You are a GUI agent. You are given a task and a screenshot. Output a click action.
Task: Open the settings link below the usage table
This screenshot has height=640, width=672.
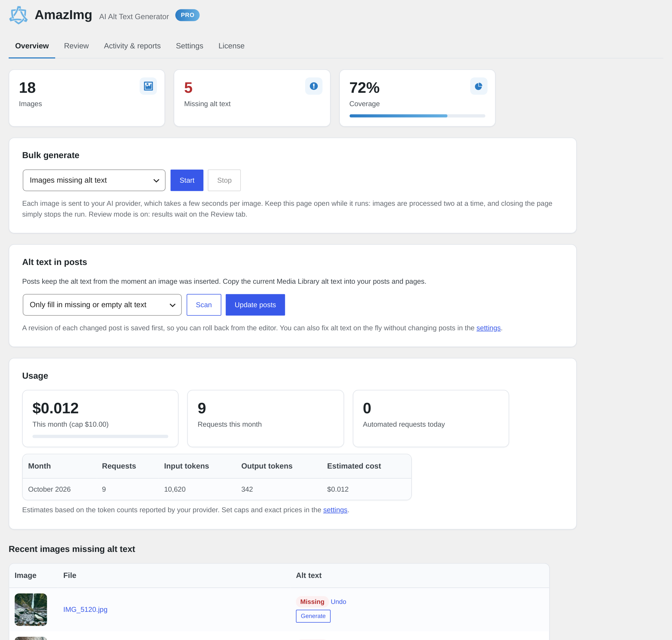(335, 510)
